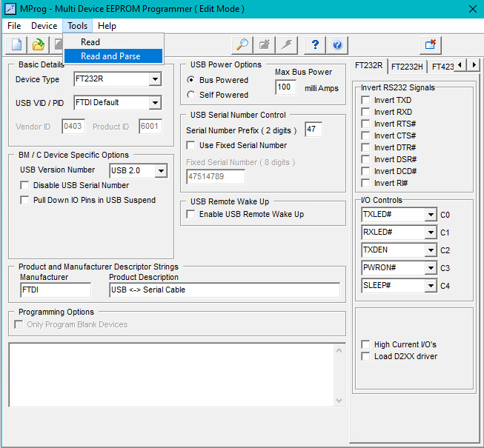Choose Read and Parse menu entry

tap(113, 56)
